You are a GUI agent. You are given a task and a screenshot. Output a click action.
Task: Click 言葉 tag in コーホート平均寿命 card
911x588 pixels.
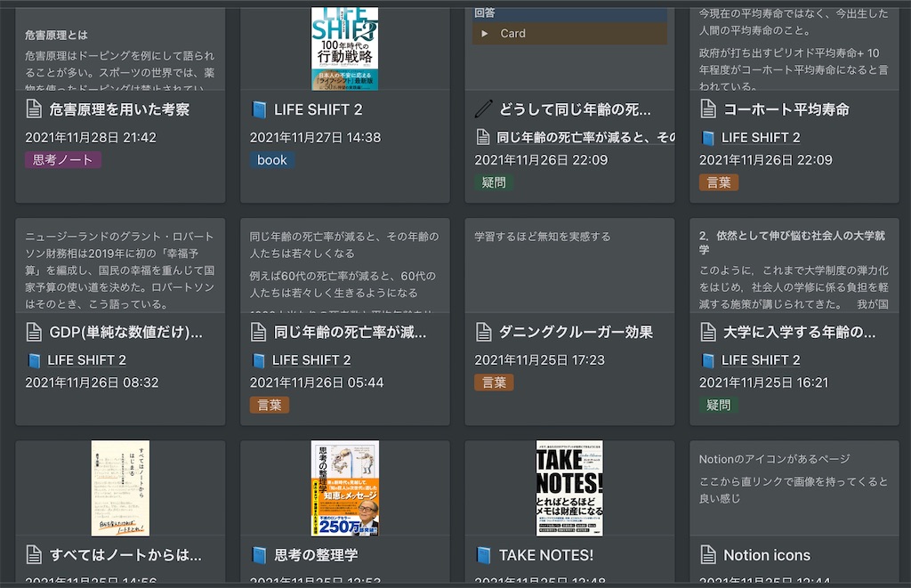(719, 182)
